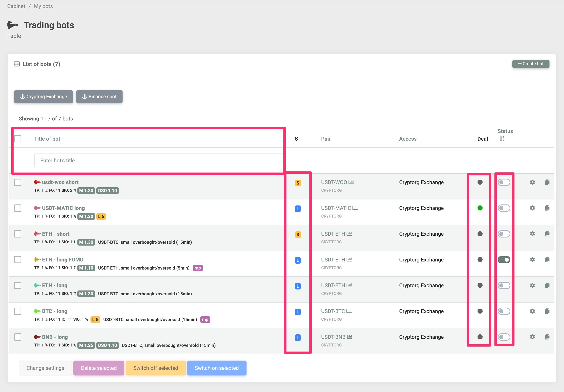This screenshot has width=564, height=392.
Task: Filter by Cryptorg Exchange
Action: point(44,96)
